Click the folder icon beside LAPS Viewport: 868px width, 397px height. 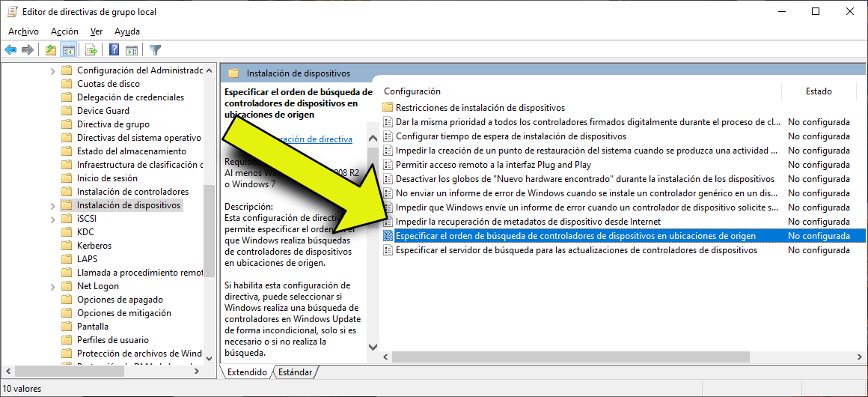(67, 259)
